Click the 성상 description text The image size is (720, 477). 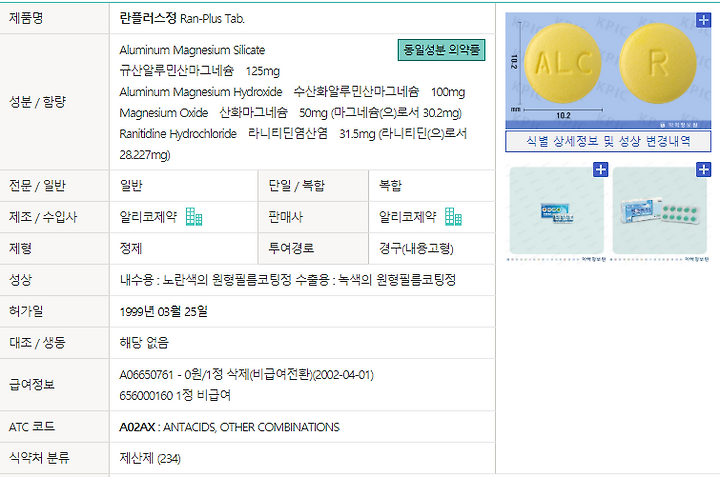pyautogui.click(x=287, y=280)
